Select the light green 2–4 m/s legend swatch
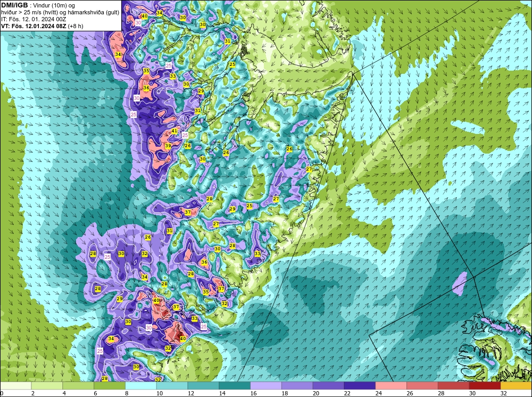Image resolution: width=532 pixels, height=397 pixels. pos(47,386)
